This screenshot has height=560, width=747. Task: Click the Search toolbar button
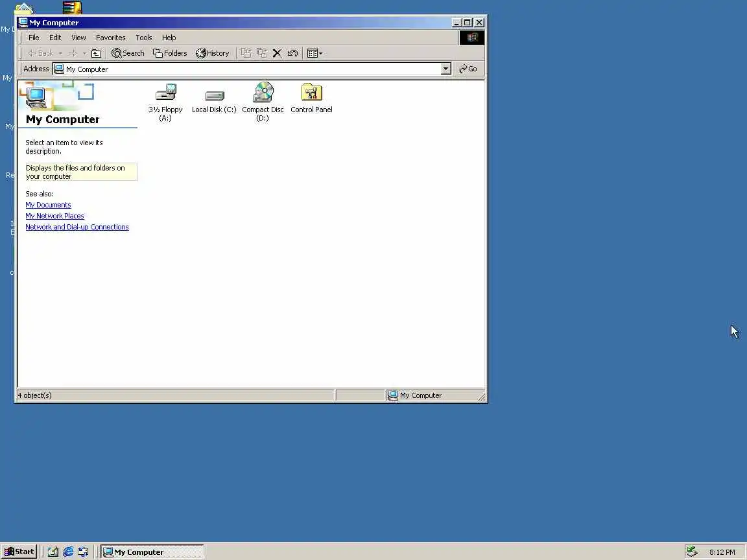(128, 53)
